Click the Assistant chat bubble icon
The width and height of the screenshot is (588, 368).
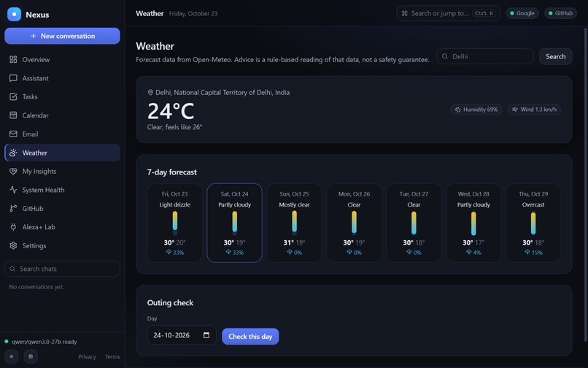[13, 78]
